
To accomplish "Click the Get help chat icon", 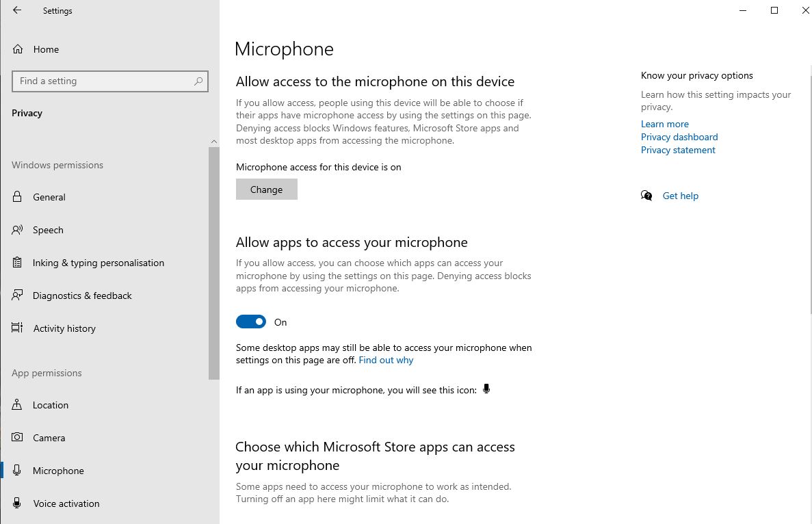I will pyautogui.click(x=646, y=196).
